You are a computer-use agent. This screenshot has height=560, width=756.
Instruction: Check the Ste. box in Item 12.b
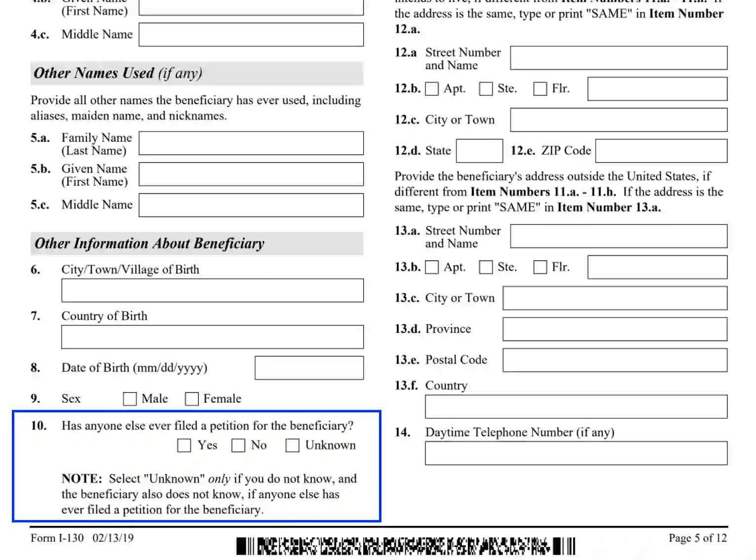(486, 89)
